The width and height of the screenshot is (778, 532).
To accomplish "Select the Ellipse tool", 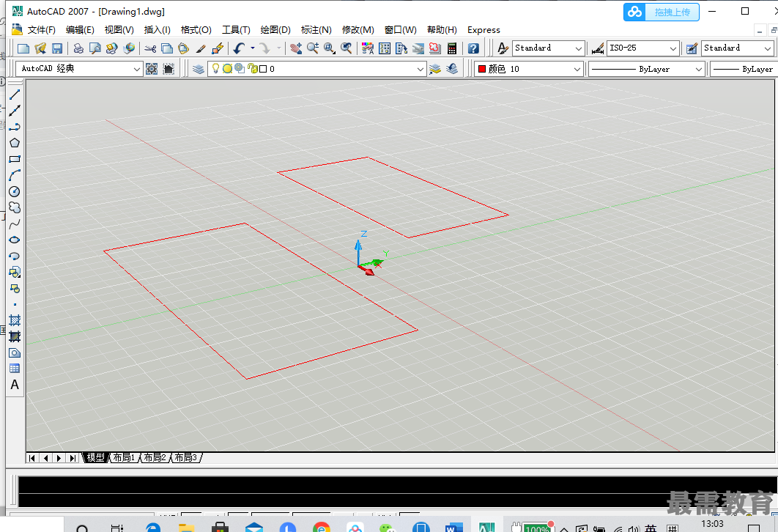I will tap(15, 240).
